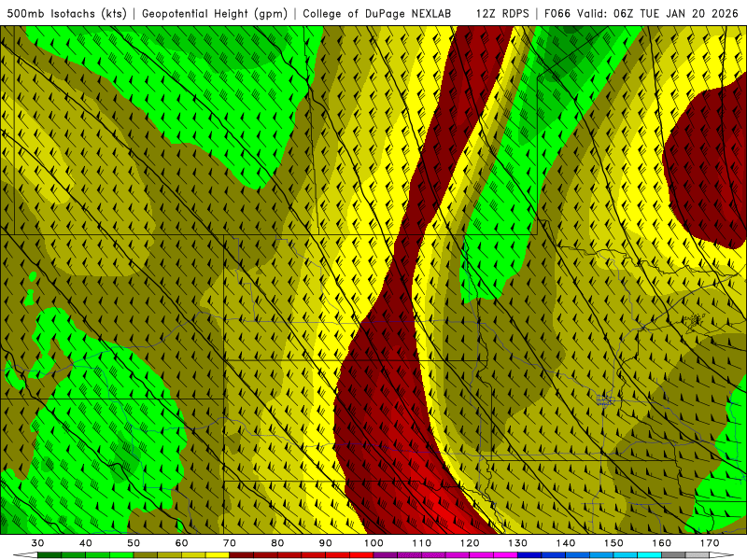Click the dark green swatch starting at 30
Screen dimensions: 747x560
click(49, 555)
